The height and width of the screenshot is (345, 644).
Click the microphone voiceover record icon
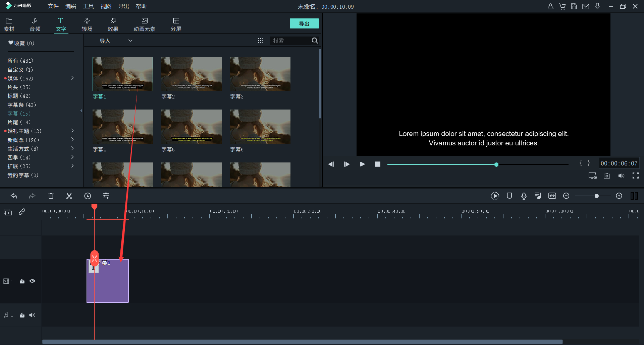(524, 196)
